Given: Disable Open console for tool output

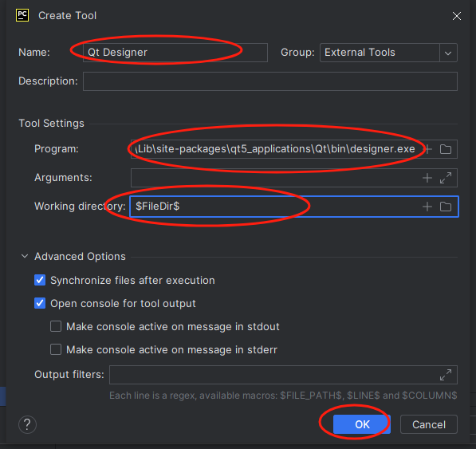Looking at the screenshot, I should point(40,303).
